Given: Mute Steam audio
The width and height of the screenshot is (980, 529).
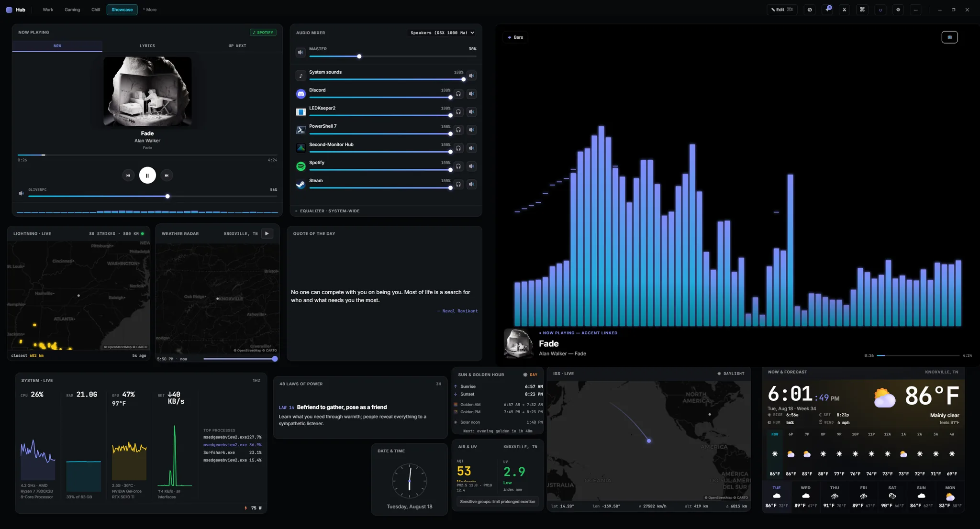Looking at the screenshot, I should coord(471,185).
